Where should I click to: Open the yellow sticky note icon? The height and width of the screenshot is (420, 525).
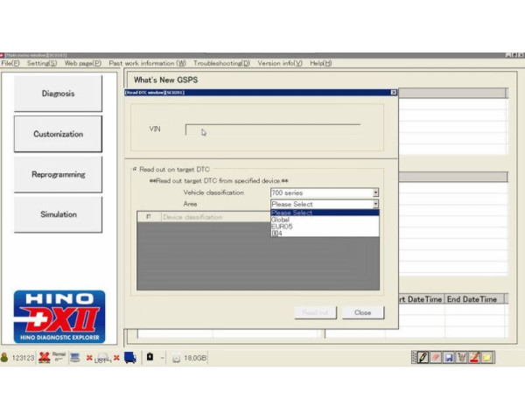pyautogui.click(x=486, y=358)
